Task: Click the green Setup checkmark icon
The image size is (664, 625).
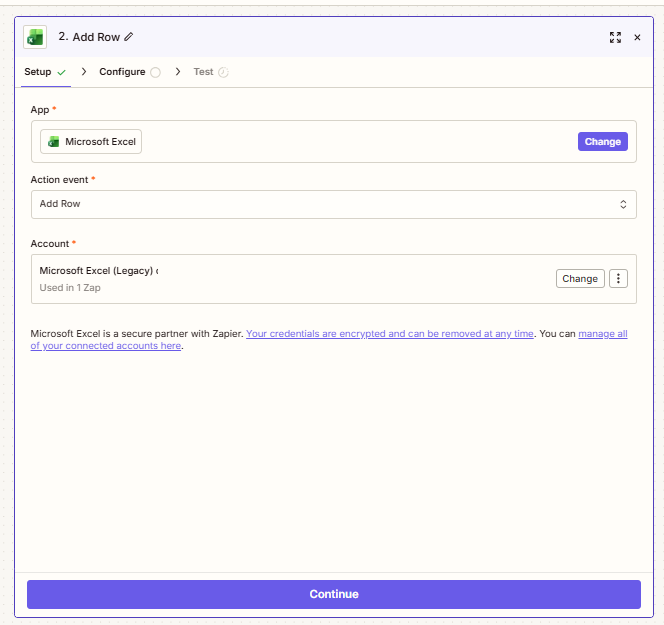Action: 61,72
